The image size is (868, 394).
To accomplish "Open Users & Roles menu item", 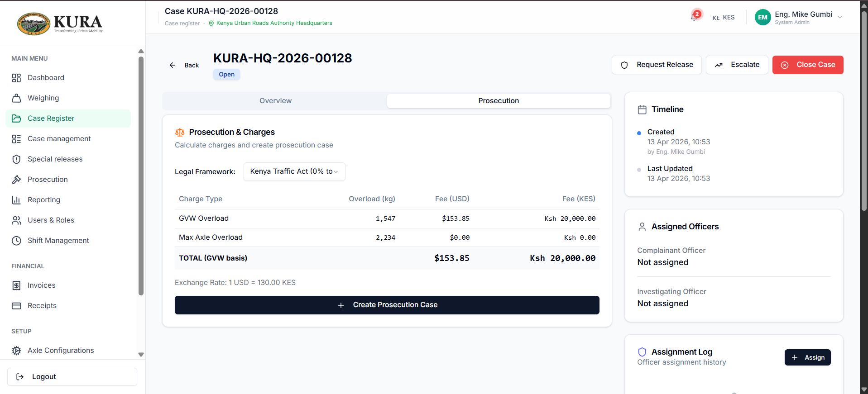I will (68, 220).
